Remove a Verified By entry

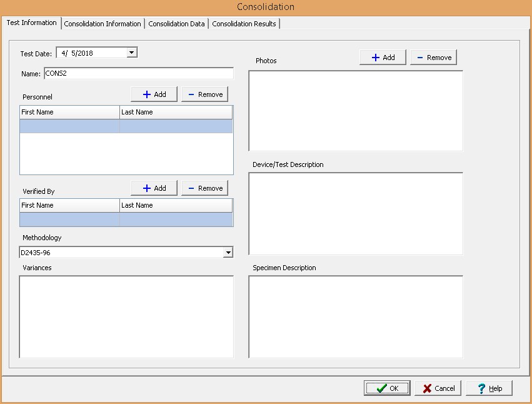(204, 188)
